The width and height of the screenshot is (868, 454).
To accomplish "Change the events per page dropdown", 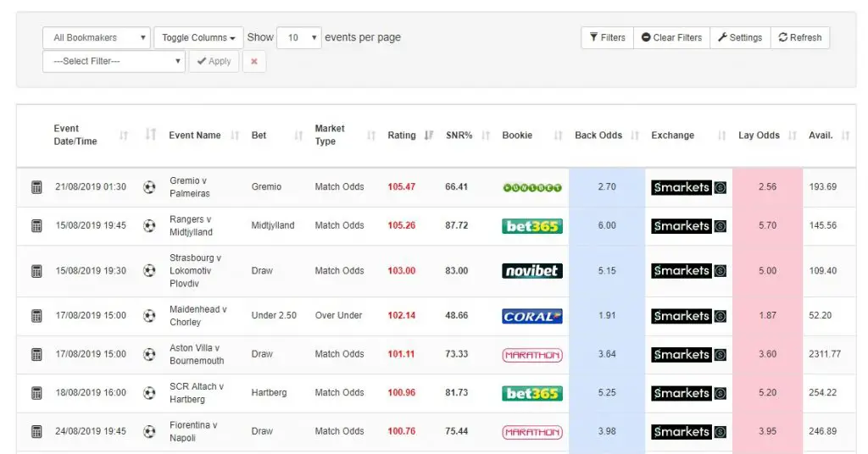I will (x=299, y=37).
